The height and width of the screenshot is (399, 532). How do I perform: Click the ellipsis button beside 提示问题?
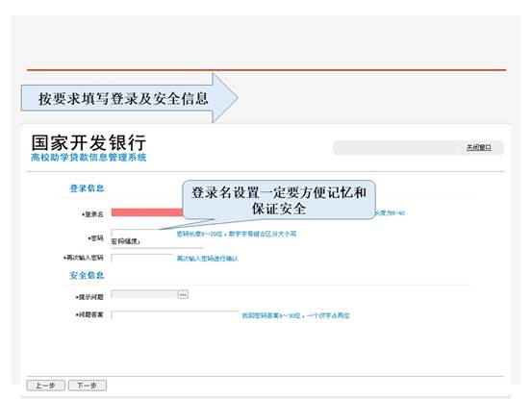183,294
